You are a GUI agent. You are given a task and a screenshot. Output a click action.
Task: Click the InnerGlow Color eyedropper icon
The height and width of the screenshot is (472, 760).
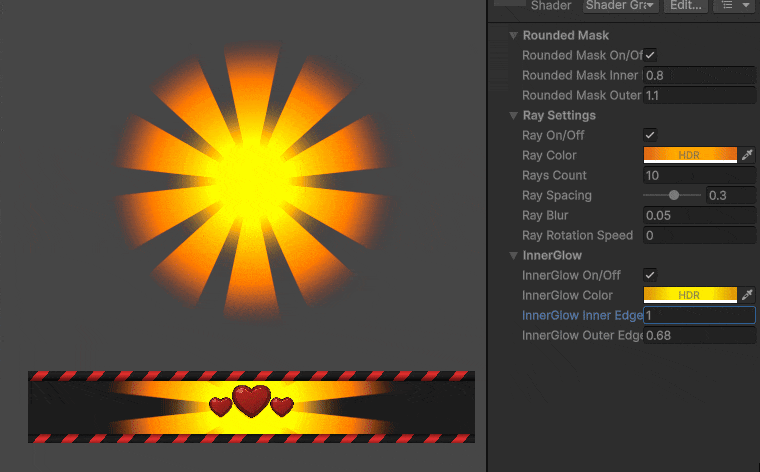[x=747, y=295]
